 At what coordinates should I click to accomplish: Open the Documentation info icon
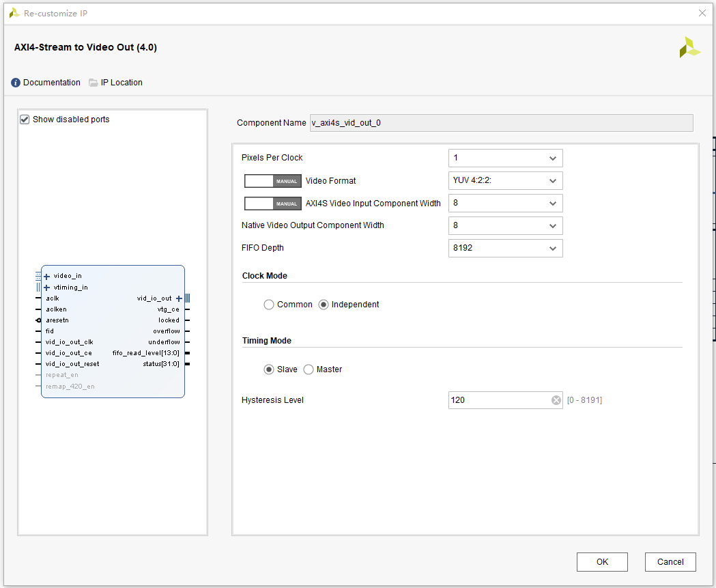(15, 82)
